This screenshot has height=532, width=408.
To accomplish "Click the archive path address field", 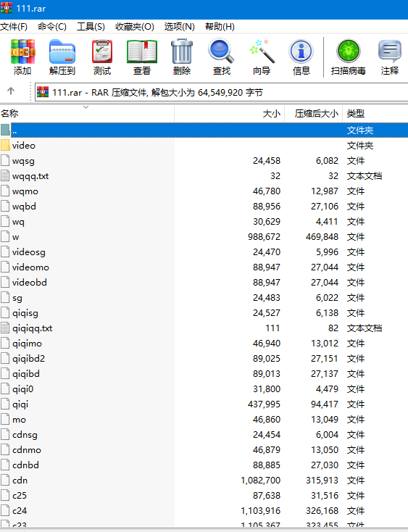I will coord(221,92).
